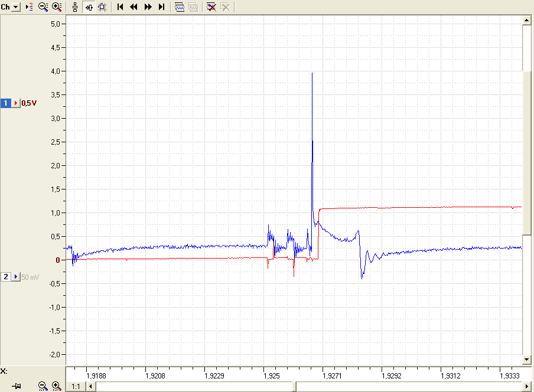Select channel 1 number box
The image size is (534, 392).
click(6, 103)
